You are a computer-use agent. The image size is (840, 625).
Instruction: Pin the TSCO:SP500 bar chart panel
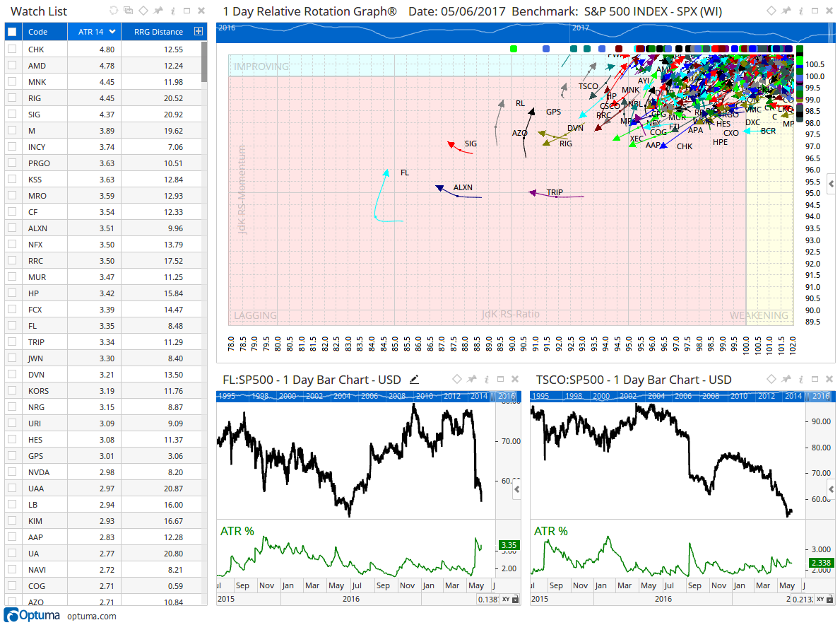coord(787,380)
